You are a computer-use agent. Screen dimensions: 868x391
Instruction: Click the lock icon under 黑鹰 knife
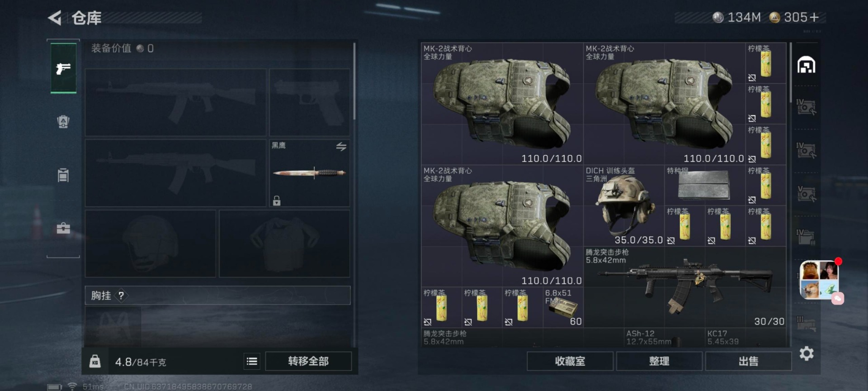pyautogui.click(x=277, y=200)
